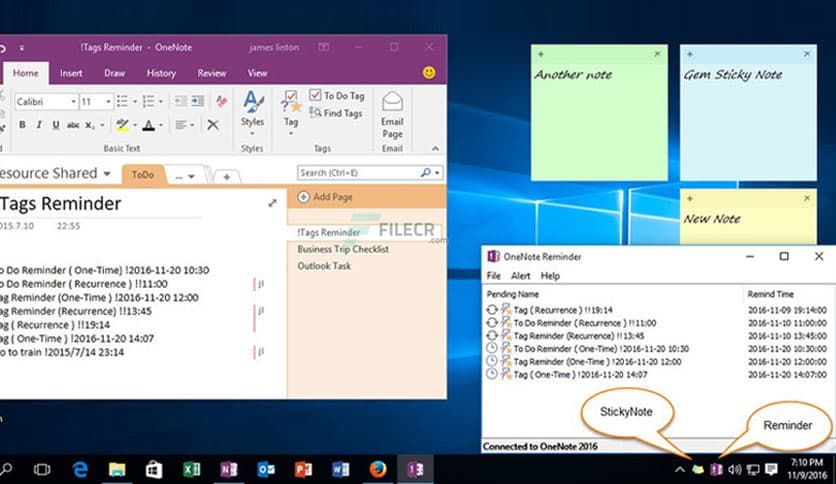This screenshot has height=484, width=836.
Task: Open the Action Center notification icon
Action: point(771,470)
